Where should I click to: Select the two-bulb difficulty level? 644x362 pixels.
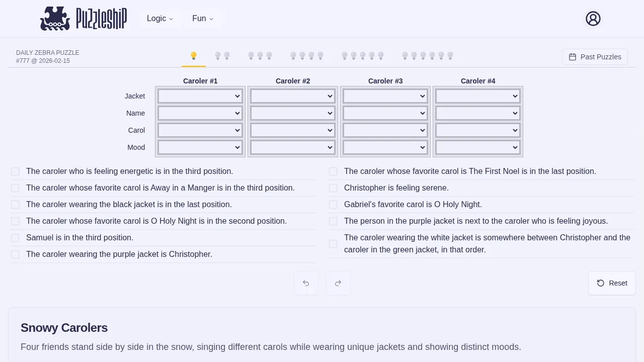(222, 56)
